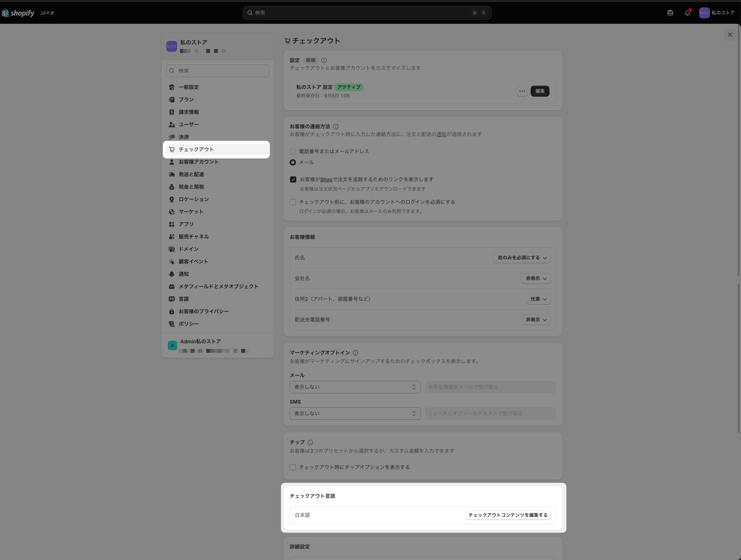Open the 会社名 visibility dropdown

536,278
